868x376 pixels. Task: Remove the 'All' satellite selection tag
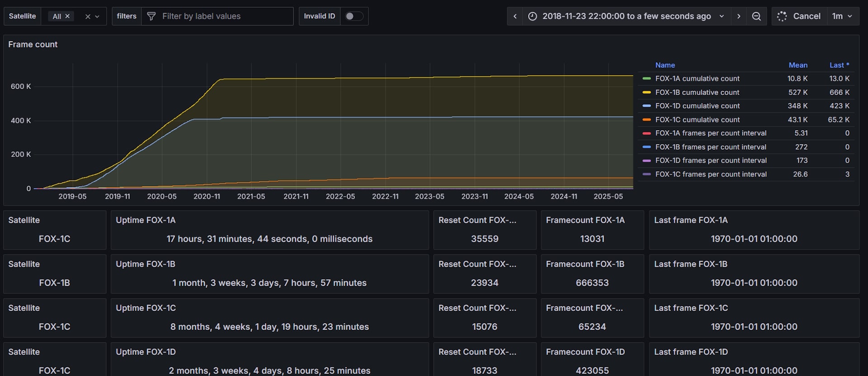click(67, 16)
